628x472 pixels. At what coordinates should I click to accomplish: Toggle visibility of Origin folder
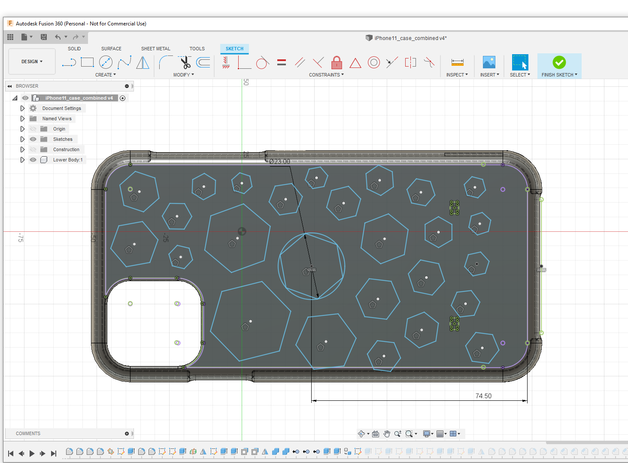coord(33,129)
